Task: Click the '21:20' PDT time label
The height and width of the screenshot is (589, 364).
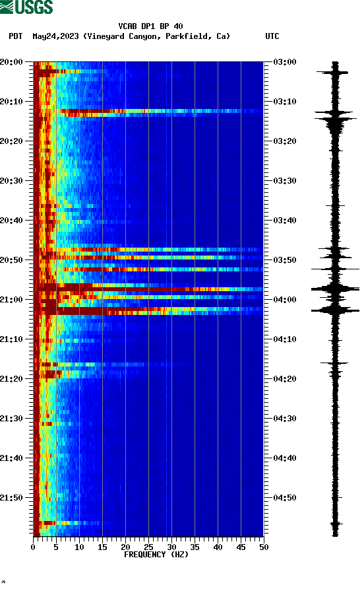Action: point(11,379)
